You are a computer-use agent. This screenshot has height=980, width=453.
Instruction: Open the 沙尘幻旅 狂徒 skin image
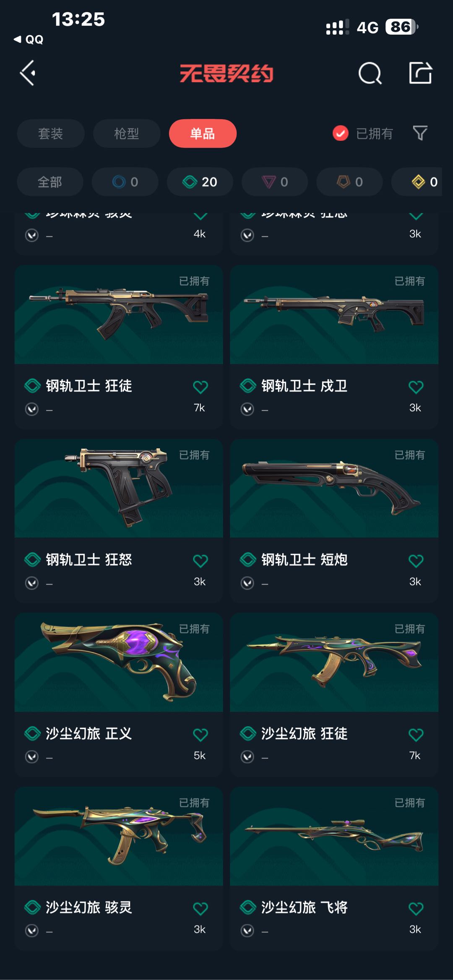(334, 662)
